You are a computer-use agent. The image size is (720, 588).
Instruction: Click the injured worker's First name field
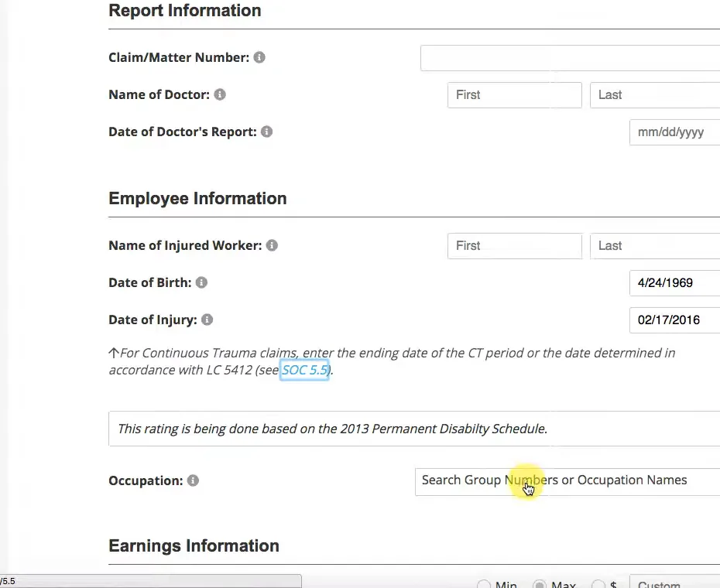(x=515, y=246)
